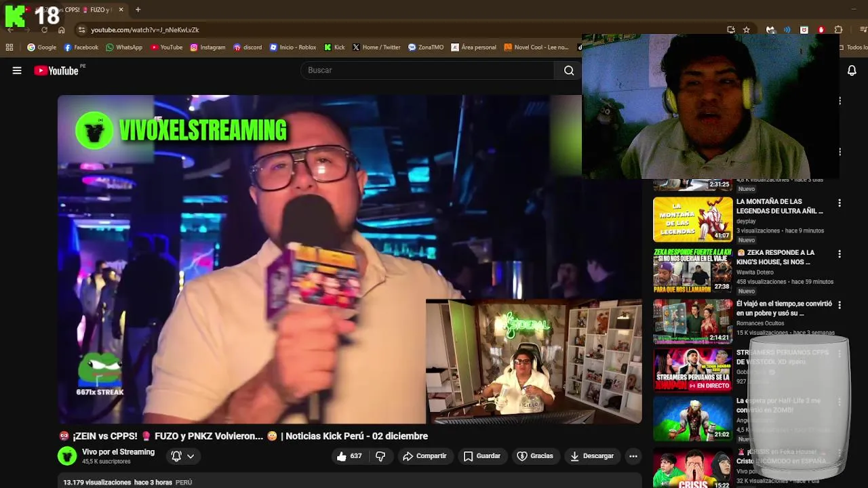Open the YouTube bookmark in bookmarks bar
The width and height of the screenshot is (868, 488).
click(x=166, y=47)
